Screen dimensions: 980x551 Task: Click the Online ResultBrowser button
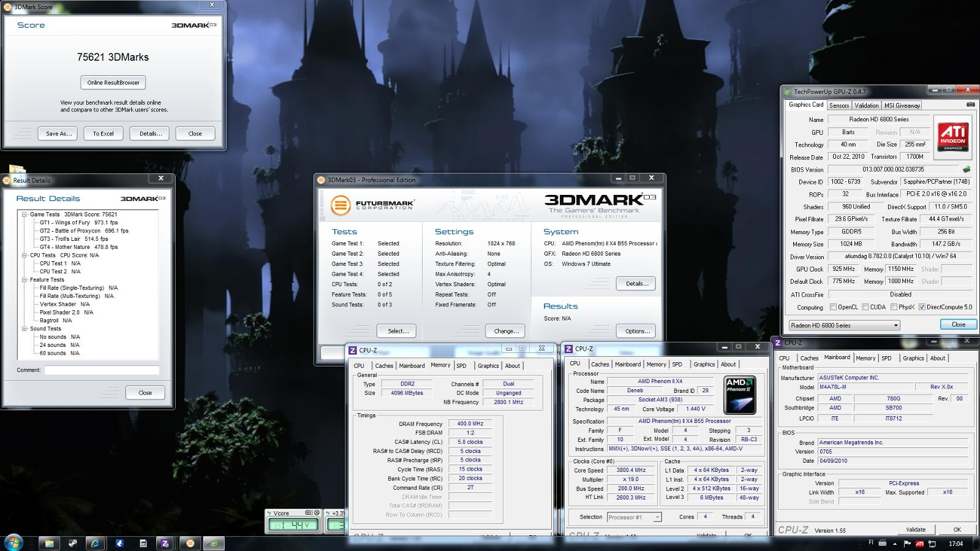tap(113, 83)
